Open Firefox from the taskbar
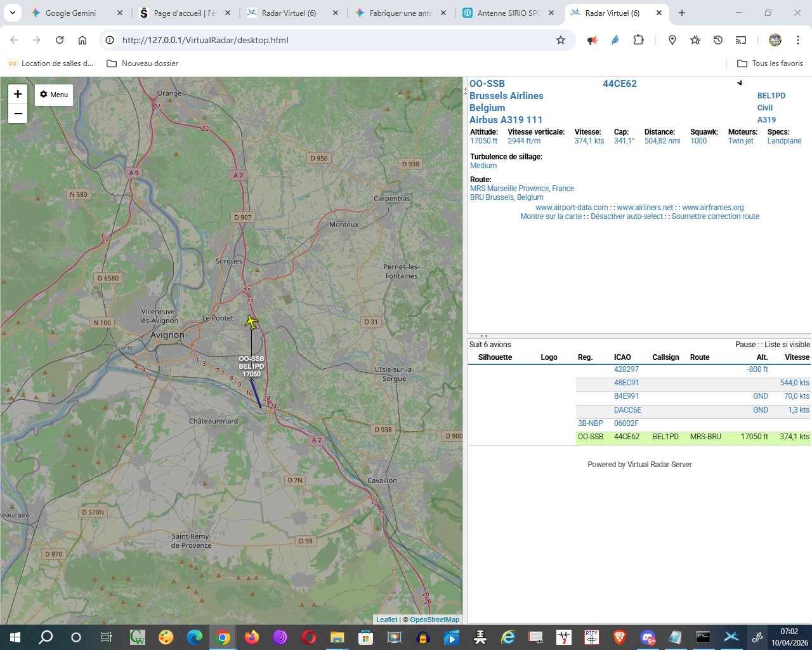812x650 pixels. 252,637
